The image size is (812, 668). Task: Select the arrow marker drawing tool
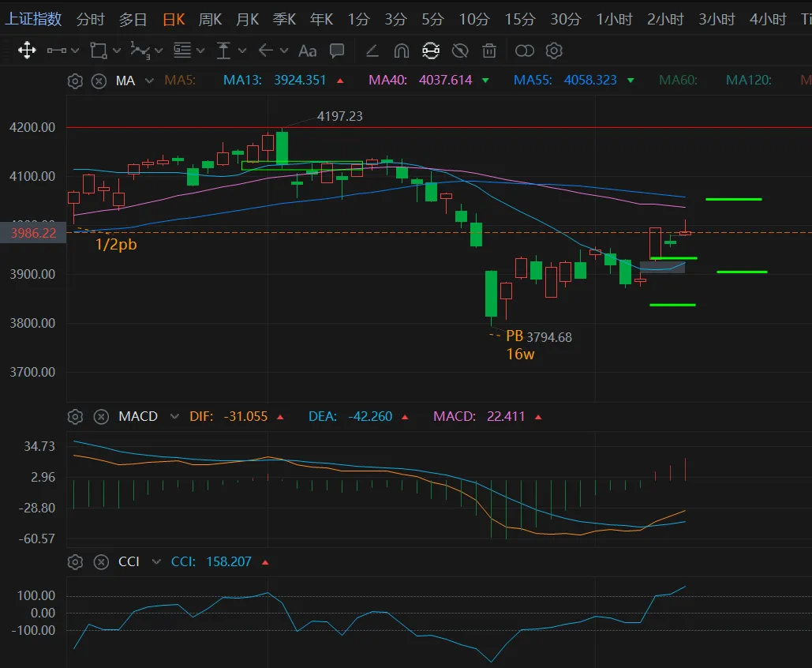click(265, 51)
